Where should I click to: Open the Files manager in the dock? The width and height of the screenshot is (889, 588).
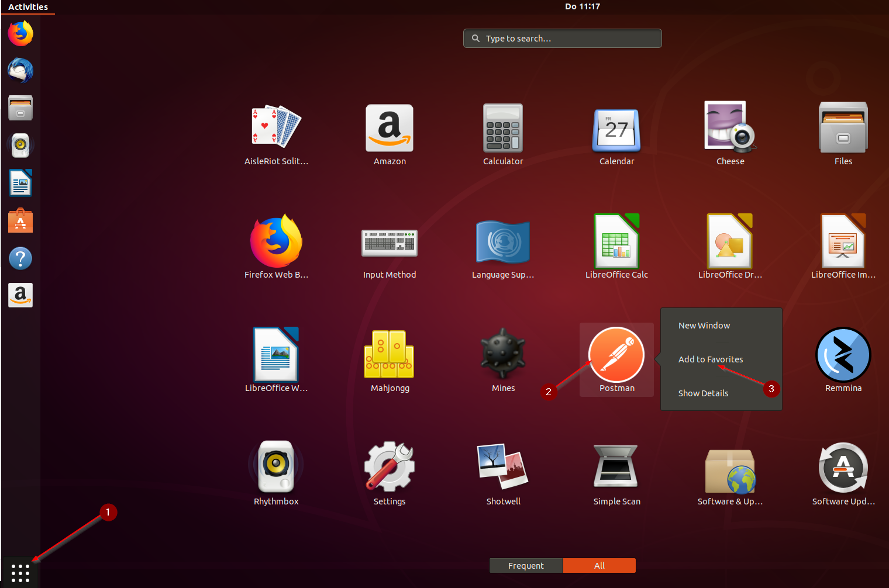20,108
